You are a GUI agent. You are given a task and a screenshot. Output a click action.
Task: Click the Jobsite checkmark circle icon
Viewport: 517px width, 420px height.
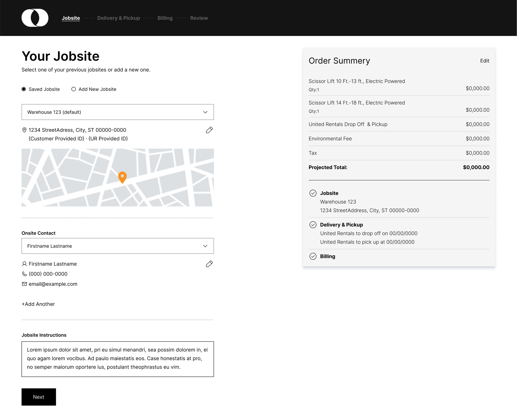coord(313,193)
